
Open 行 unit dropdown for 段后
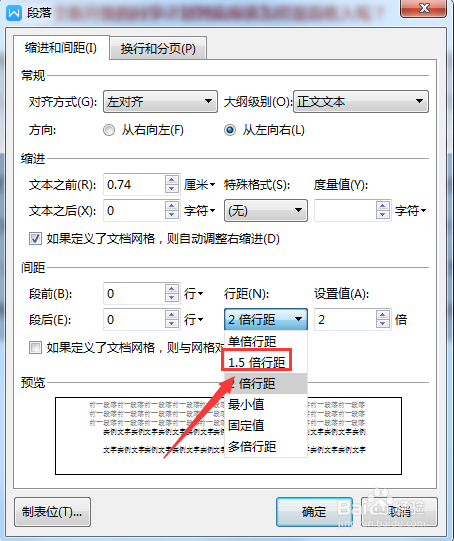coord(194,319)
